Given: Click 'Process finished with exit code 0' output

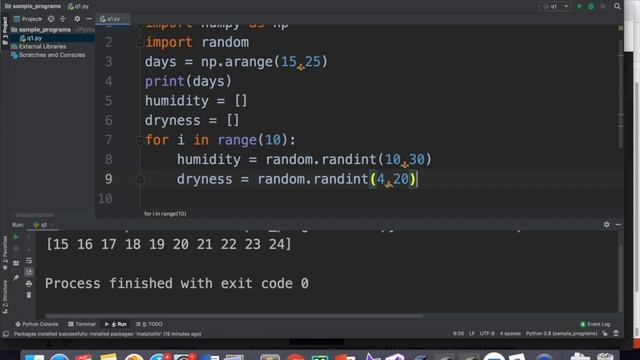Looking at the screenshot, I should coord(177,283).
